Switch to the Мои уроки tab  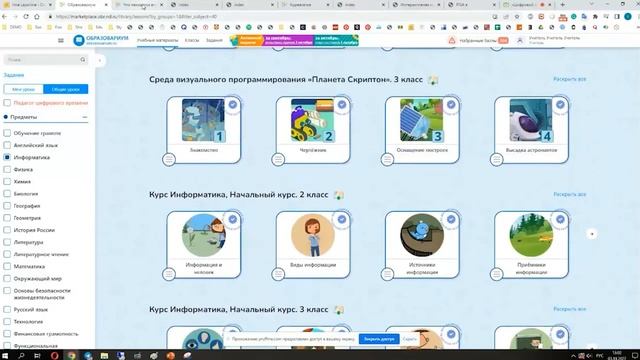(23, 89)
